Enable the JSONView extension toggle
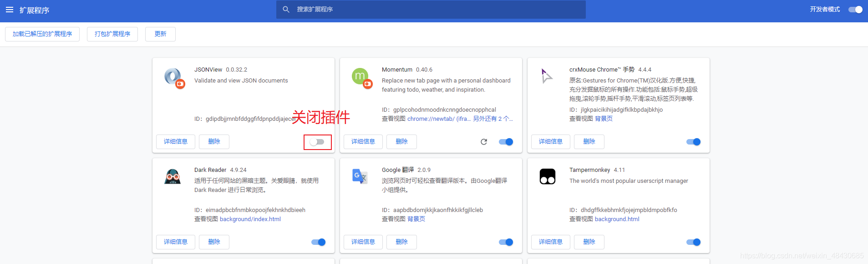Image resolution: width=868 pixels, height=264 pixels. pyautogui.click(x=317, y=142)
